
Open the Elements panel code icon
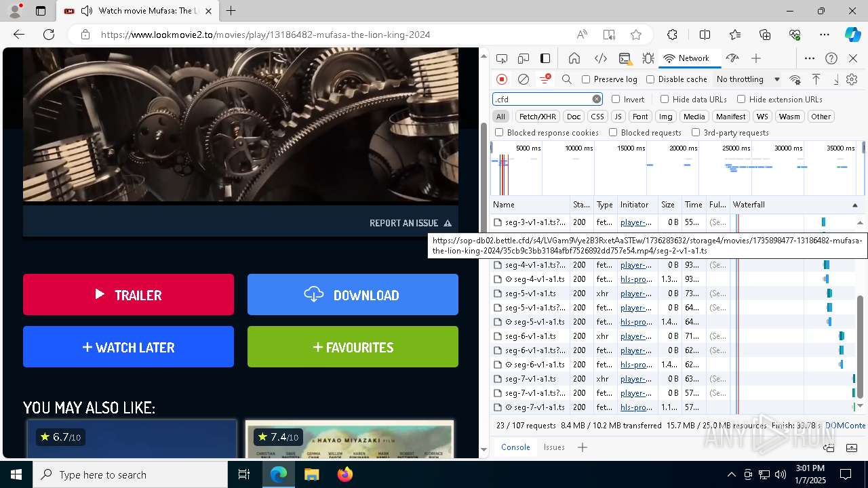point(600,58)
